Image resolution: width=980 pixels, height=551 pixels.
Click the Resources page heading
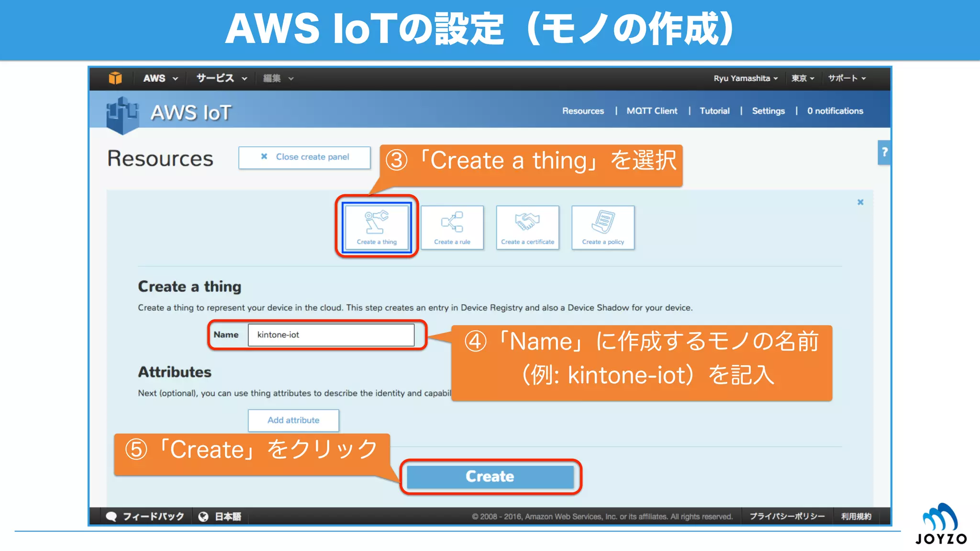[x=160, y=158]
